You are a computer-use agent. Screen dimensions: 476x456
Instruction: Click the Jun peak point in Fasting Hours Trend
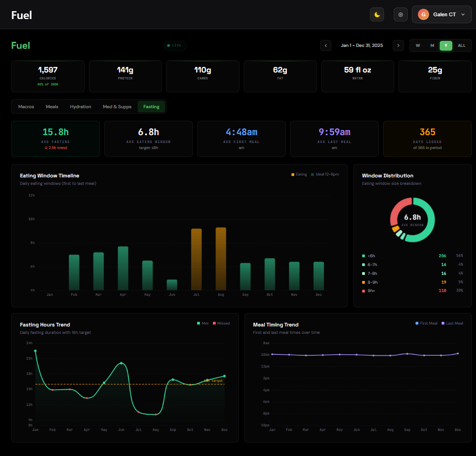(x=121, y=363)
